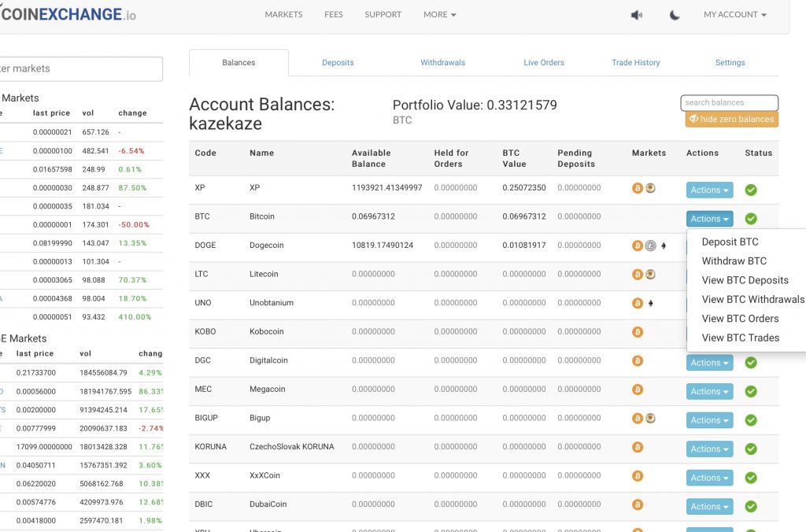Expand the MORE navigation dropdown
The image size is (806, 532).
(x=439, y=15)
